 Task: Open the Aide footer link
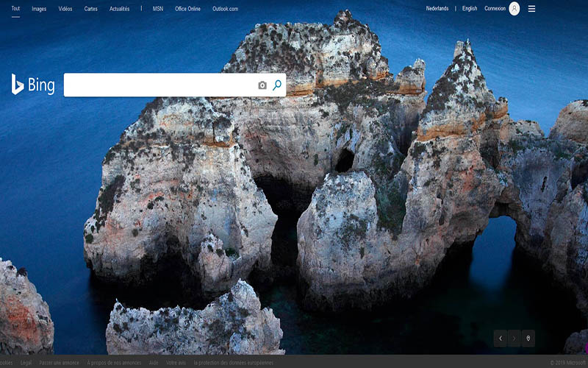[x=154, y=363]
